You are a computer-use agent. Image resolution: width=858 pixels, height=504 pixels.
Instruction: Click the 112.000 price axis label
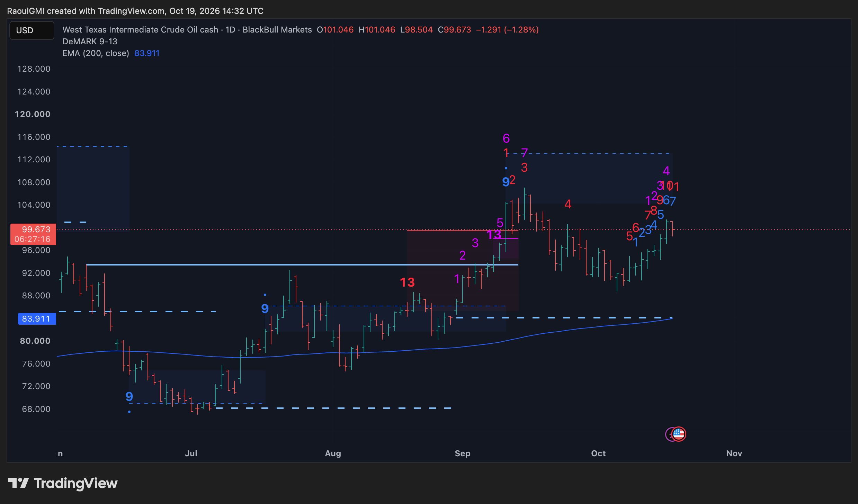pos(34,160)
